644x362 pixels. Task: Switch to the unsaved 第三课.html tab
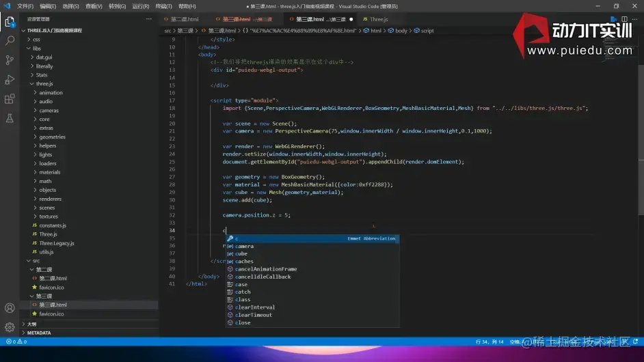click(321, 19)
